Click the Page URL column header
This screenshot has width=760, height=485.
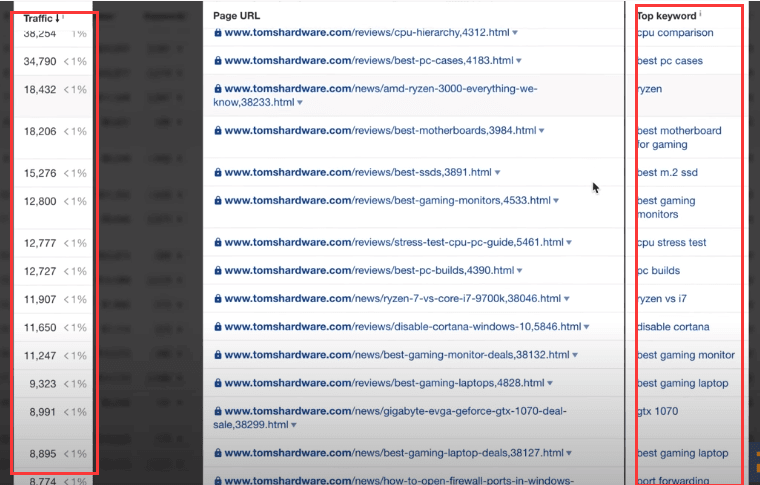pos(237,16)
